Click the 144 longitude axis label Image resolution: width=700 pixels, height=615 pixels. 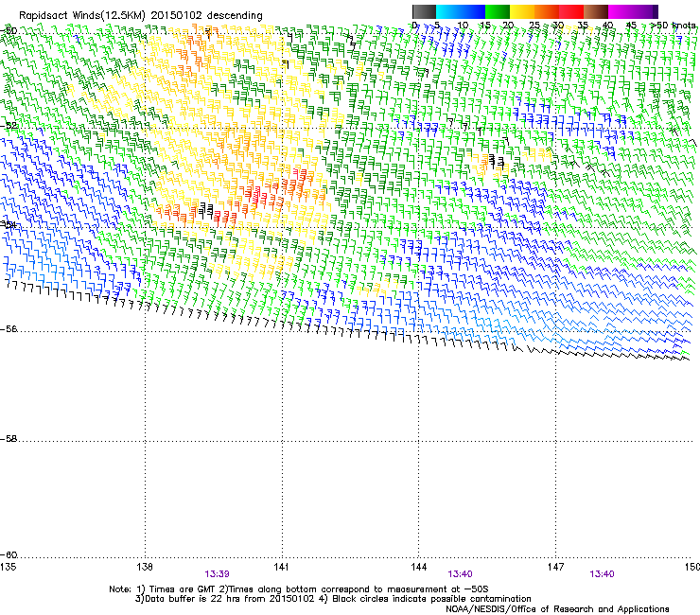tap(419, 567)
